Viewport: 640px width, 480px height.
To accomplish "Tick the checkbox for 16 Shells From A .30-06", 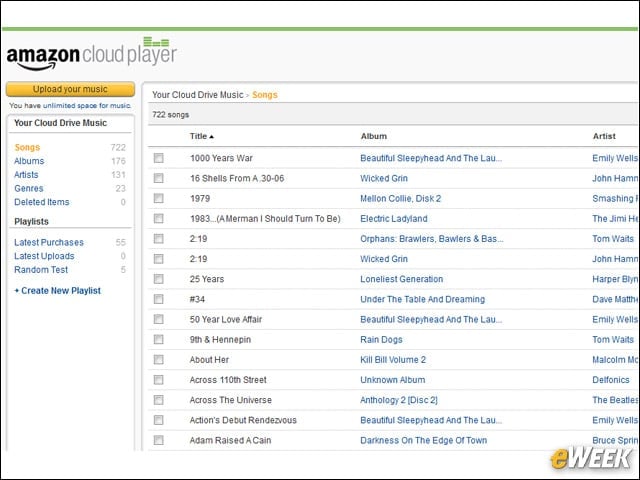I will coord(158,178).
